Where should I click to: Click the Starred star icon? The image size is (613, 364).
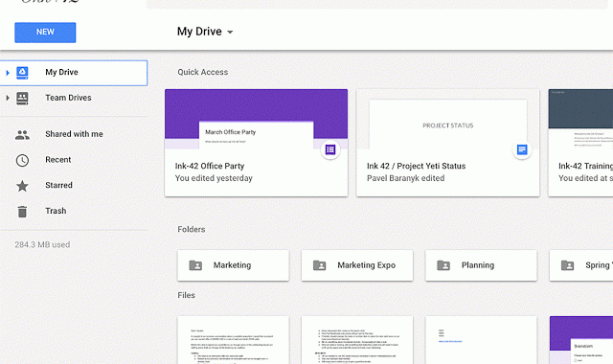(x=22, y=186)
